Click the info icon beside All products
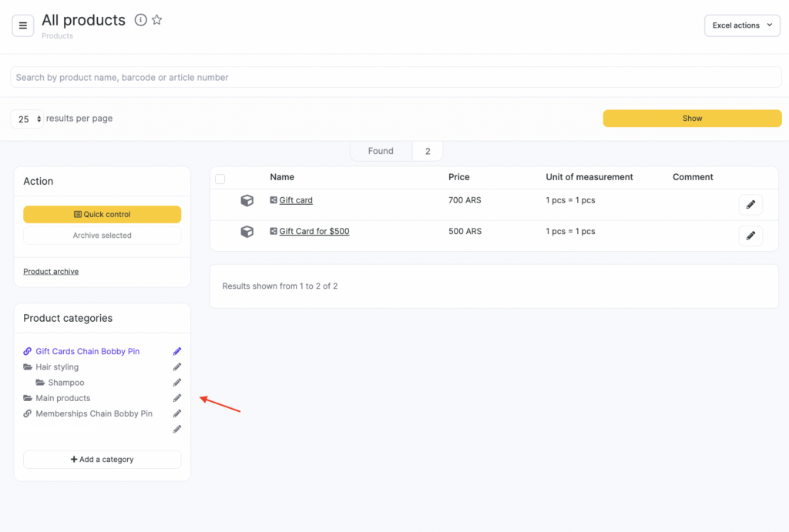The height and width of the screenshot is (532, 789). click(x=140, y=20)
